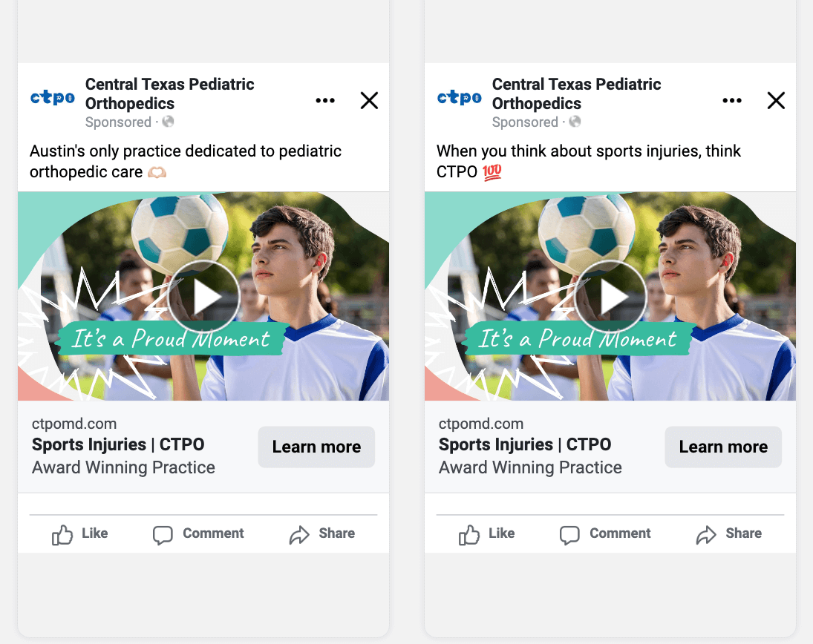Click Learn more on right ad

(x=723, y=447)
